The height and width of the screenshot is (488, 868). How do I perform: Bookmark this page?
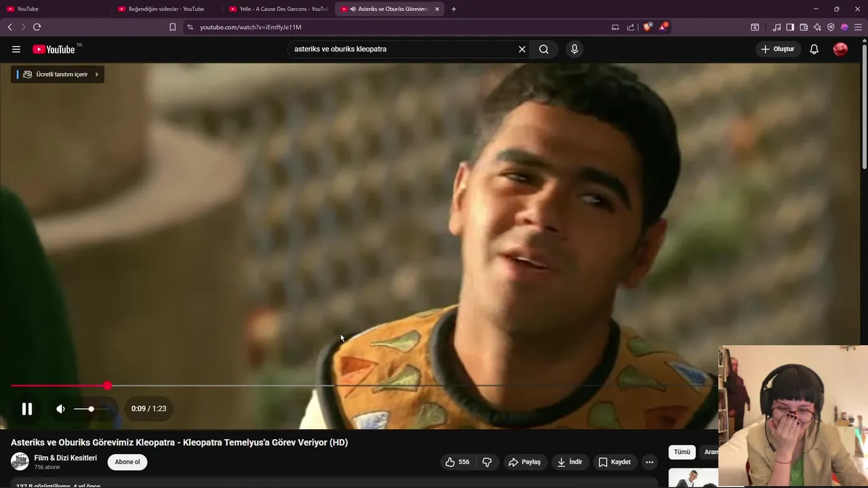(x=172, y=27)
